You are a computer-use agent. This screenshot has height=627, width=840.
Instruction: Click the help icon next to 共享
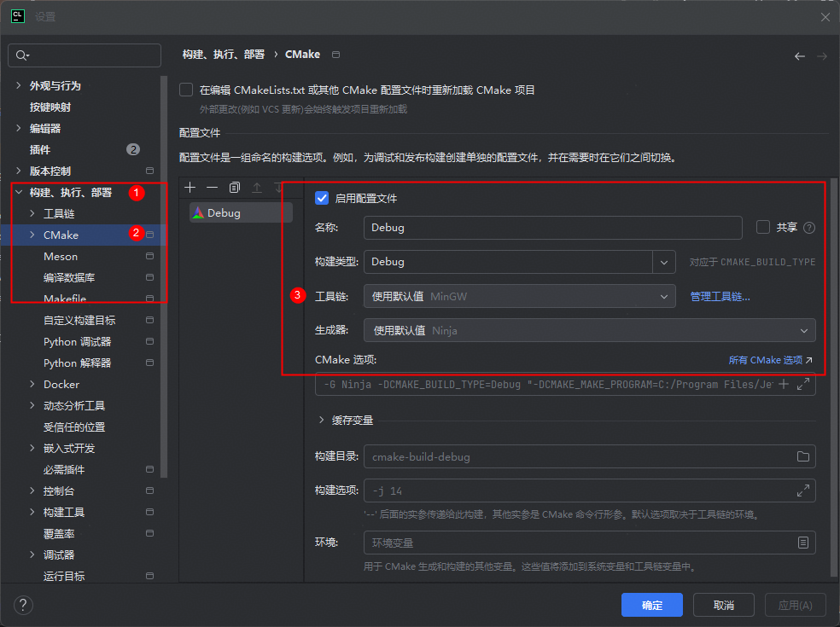point(809,228)
